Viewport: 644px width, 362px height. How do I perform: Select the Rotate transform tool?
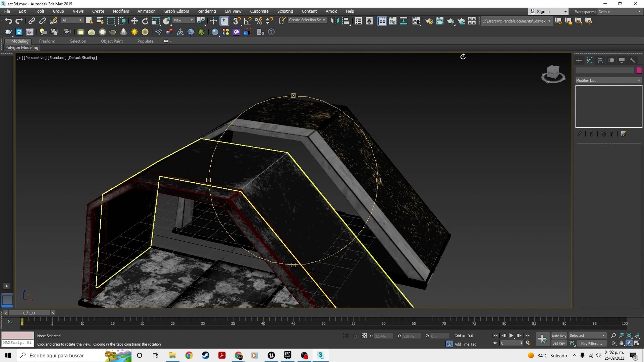(x=145, y=21)
